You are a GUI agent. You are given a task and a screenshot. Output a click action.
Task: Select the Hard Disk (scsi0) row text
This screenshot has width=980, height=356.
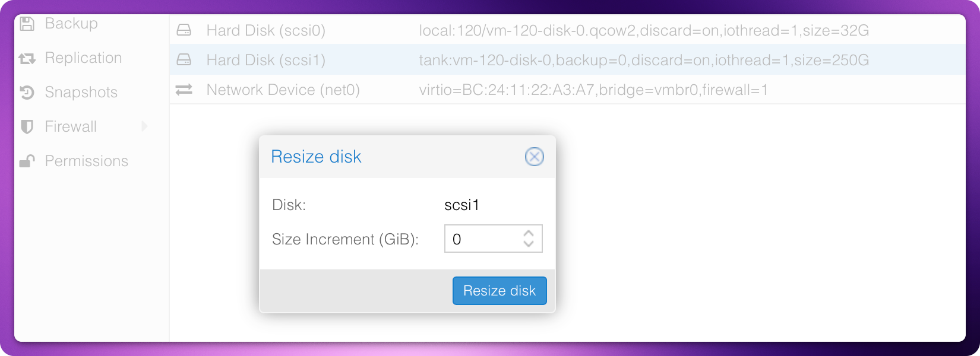pyautogui.click(x=265, y=30)
